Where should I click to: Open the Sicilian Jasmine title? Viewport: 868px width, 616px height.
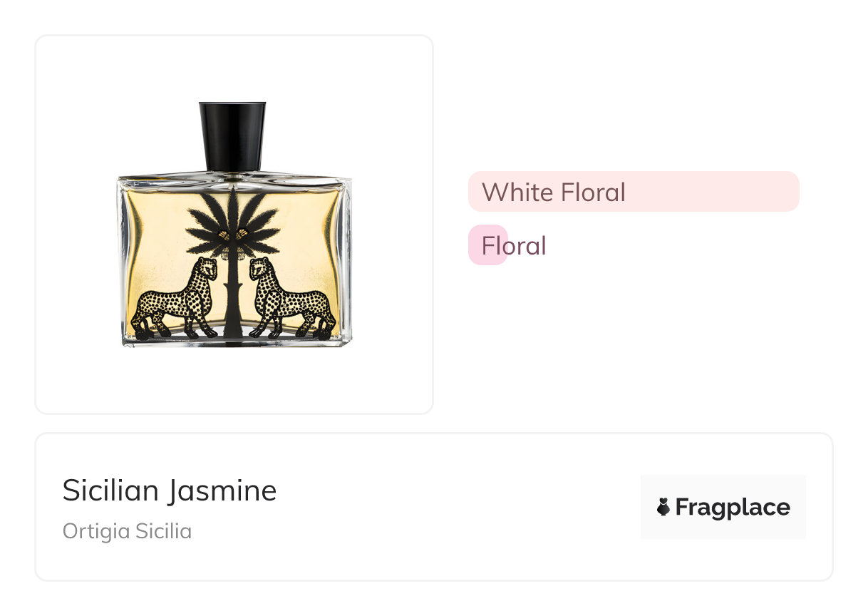pyautogui.click(x=169, y=491)
